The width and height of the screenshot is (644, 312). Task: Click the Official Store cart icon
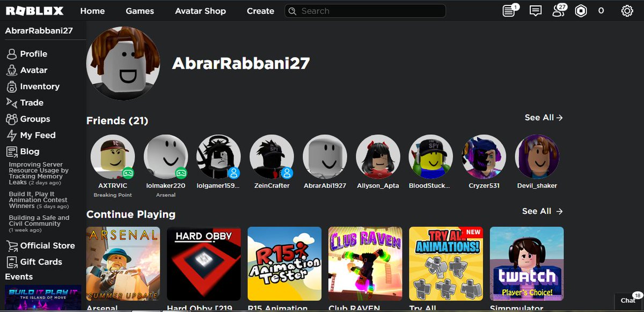[x=11, y=246]
